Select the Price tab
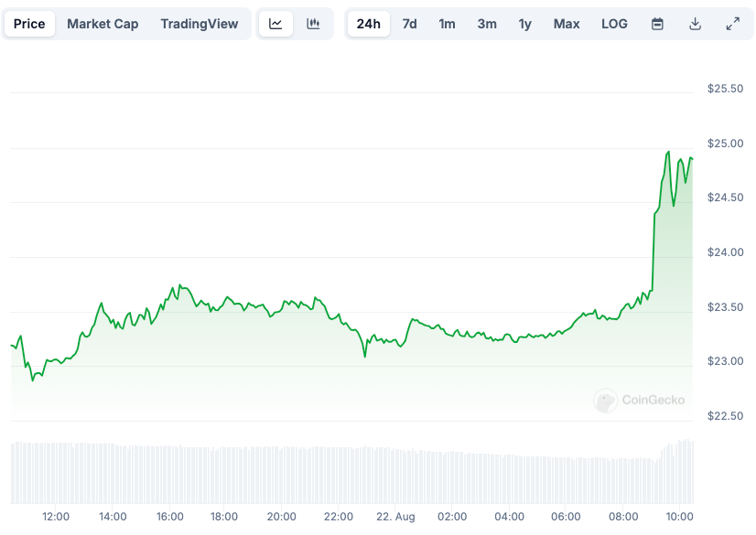 [29, 24]
